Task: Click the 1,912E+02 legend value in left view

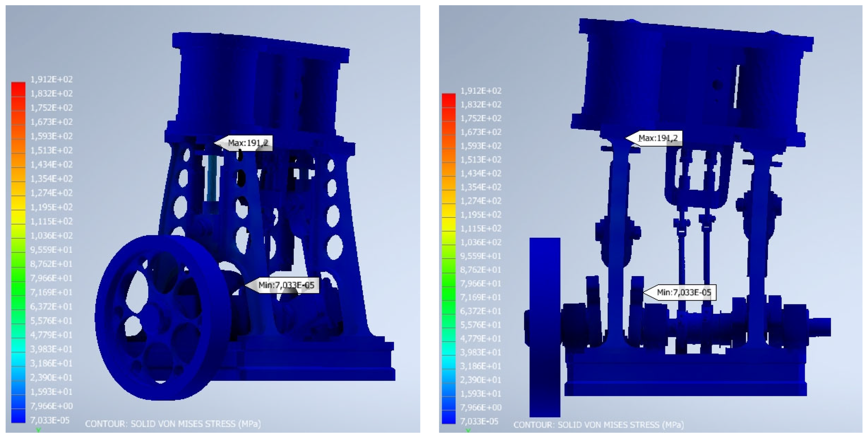Action: [51, 79]
